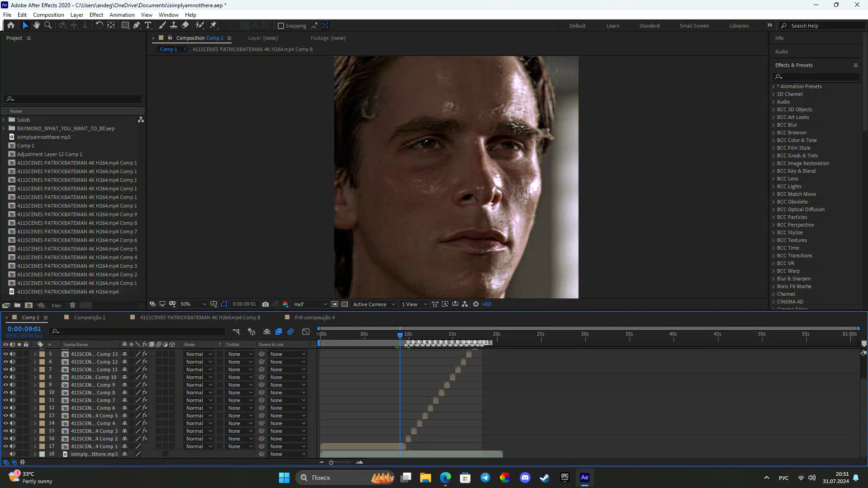Open the Animation menu
Screen dimensions: 868x488
(x=122, y=14)
